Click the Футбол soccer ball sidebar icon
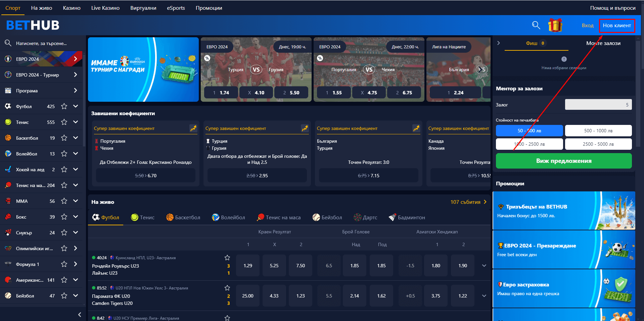The image size is (644, 321). [x=8, y=106]
